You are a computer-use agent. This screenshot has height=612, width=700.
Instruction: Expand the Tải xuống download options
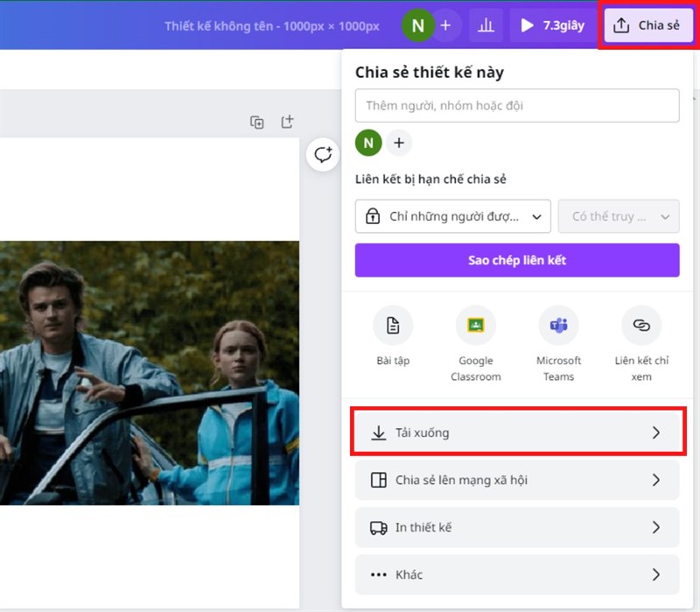coord(517,432)
